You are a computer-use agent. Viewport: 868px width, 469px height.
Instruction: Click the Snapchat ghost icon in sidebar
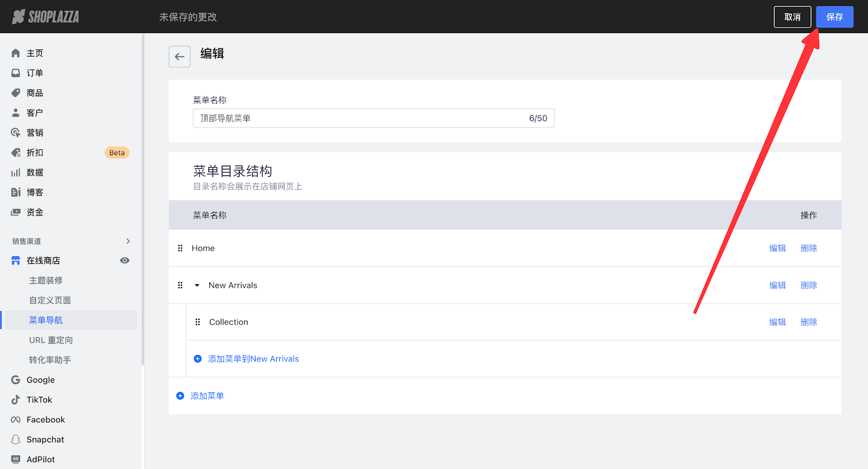[16, 440]
